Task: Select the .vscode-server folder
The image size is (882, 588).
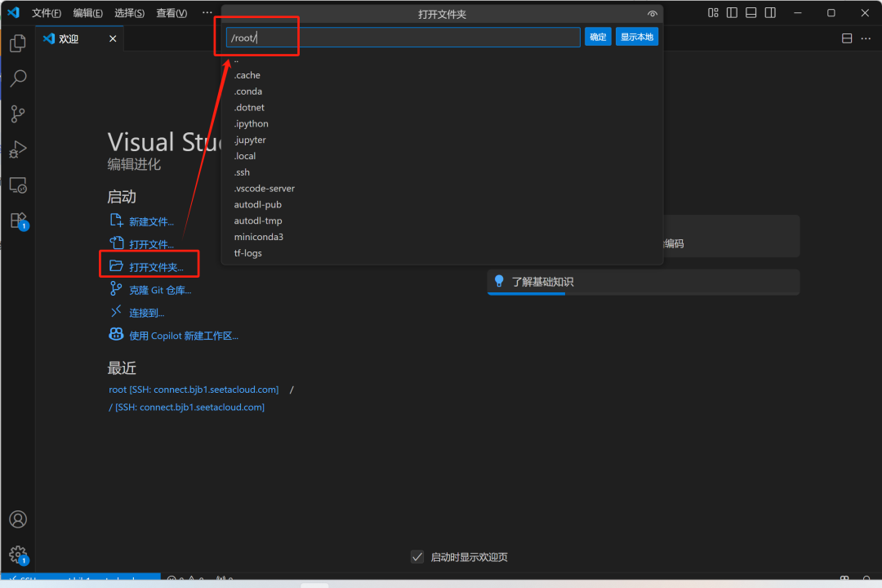Action: point(442,189)
